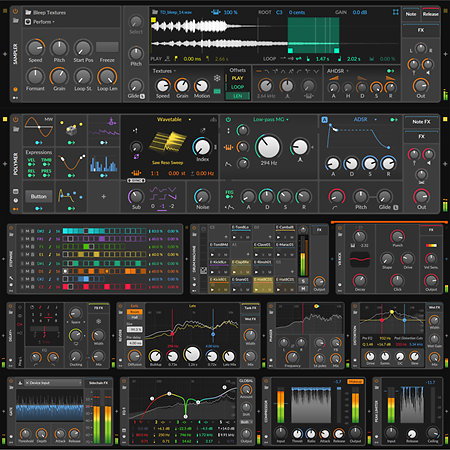Click the snowflake freeze icon in Delay+
450x450 pixels.
click(99, 322)
